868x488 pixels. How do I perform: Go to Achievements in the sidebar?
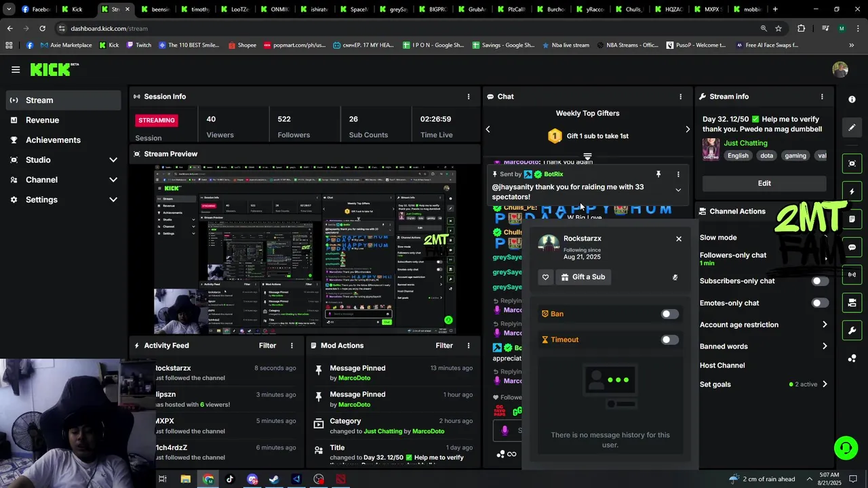point(64,140)
